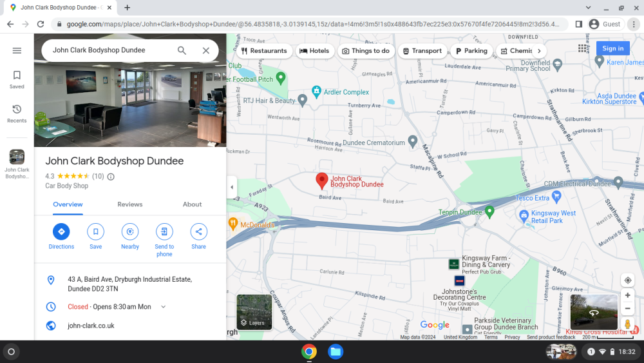Open the john-clark.co.uk website link
644x363 pixels.
coord(91,326)
